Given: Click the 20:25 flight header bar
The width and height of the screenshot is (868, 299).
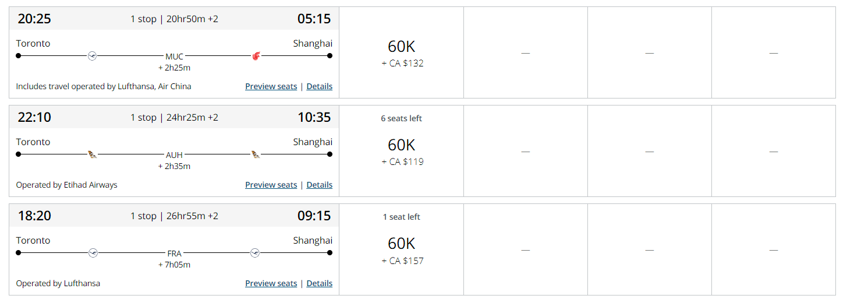Looking at the screenshot, I should tap(174, 19).
